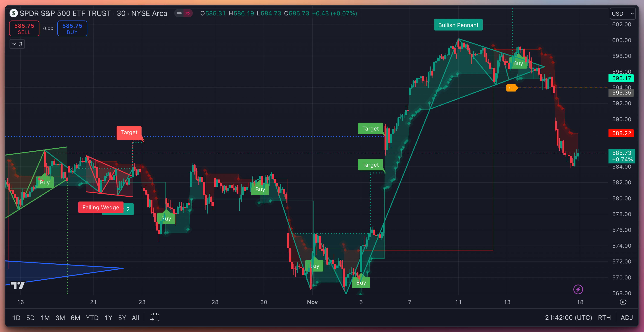Click the Nov date label on time axis
This screenshot has height=332, width=644.
click(x=312, y=302)
